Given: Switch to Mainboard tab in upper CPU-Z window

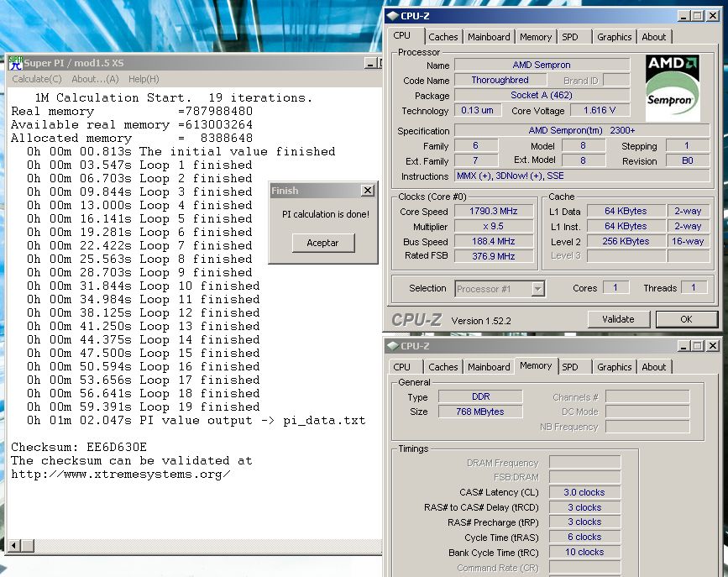Looking at the screenshot, I should [x=489, y=37].
